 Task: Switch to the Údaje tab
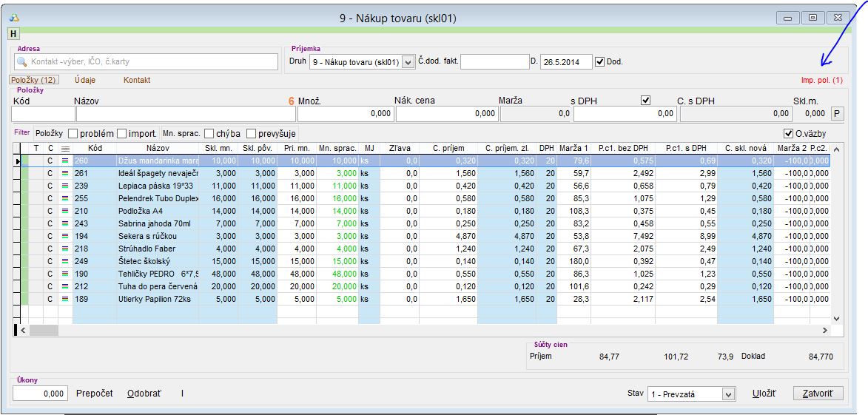84,79
